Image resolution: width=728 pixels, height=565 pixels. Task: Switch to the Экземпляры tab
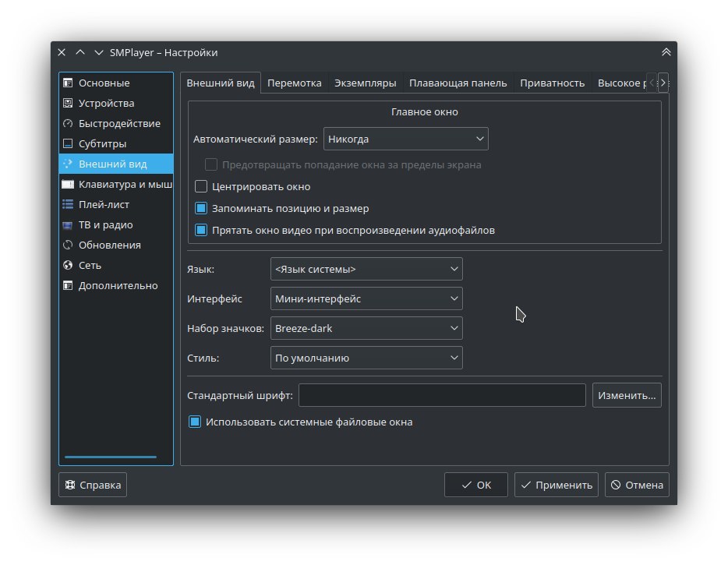(366, 83)
